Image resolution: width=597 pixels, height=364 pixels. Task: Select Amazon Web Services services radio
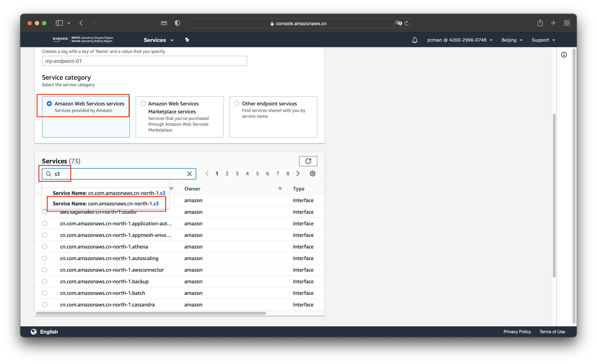coord(49,104)
